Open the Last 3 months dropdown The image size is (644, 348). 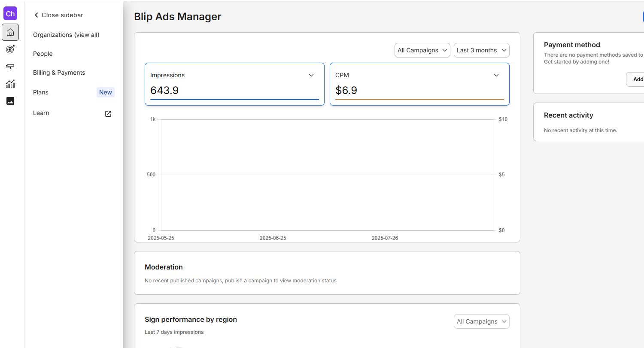tap(482, 50)
